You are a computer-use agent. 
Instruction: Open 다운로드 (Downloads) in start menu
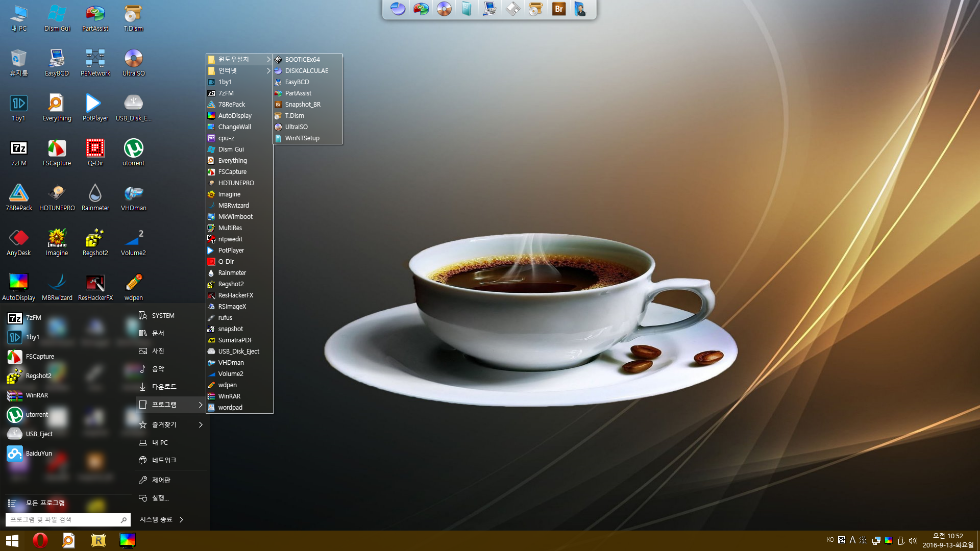pyautogui.click(x=171, y=387)
